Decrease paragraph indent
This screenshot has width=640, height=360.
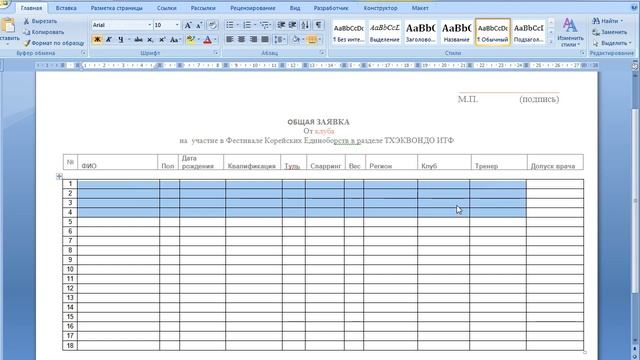point(281,25)
